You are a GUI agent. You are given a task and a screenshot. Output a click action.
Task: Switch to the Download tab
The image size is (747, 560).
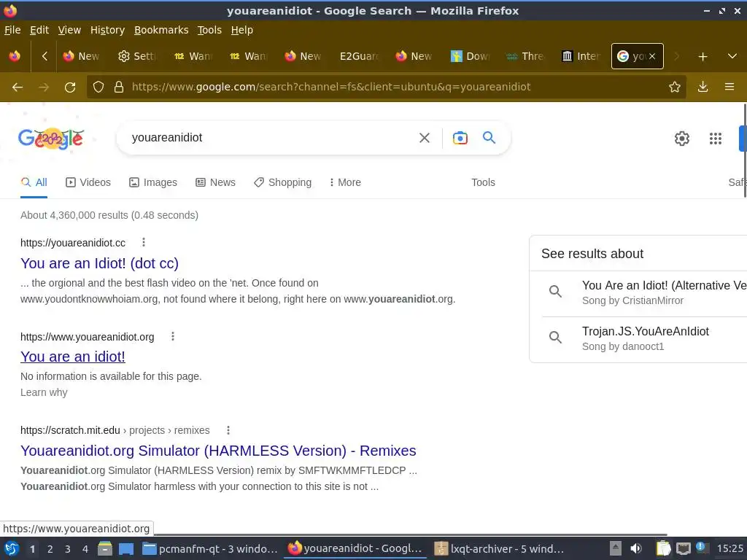(471, 56)
